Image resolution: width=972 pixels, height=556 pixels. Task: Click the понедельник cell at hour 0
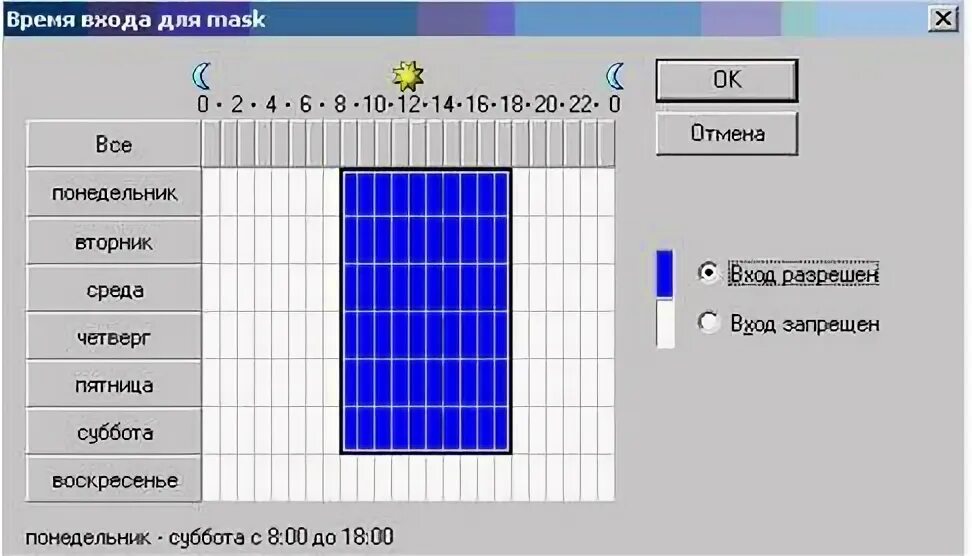coord(211,192)
